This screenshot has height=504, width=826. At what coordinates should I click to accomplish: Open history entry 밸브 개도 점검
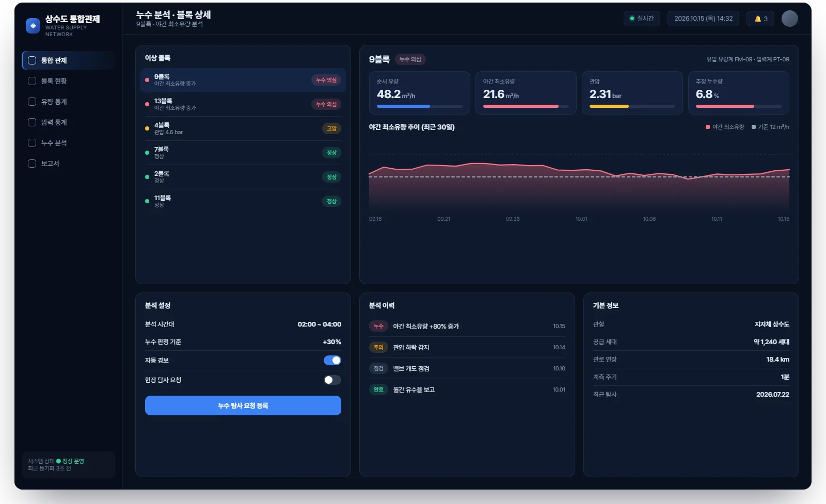point(467,368)
